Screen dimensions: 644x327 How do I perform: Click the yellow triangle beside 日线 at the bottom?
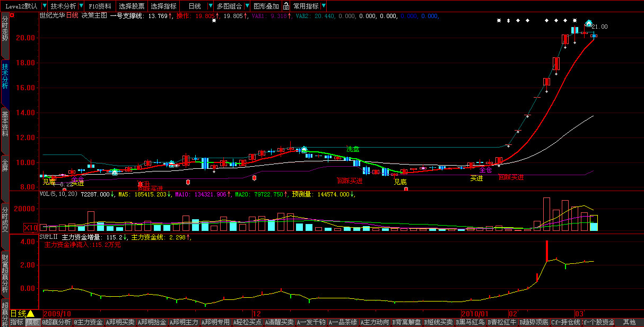coord(31,314)
